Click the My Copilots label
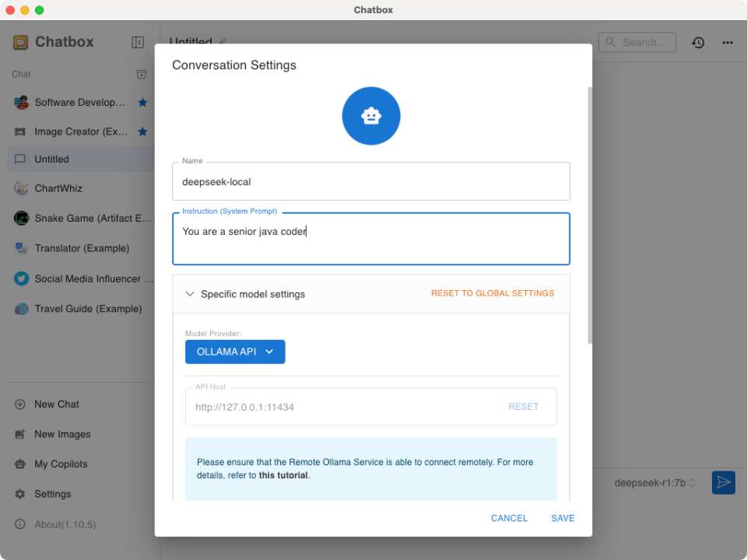 point(61,464)
